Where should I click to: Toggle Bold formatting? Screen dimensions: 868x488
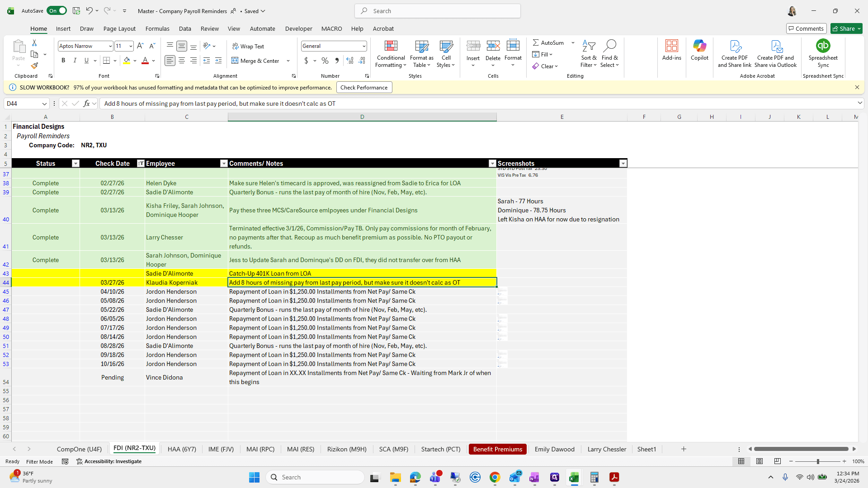tap(63, 61)
